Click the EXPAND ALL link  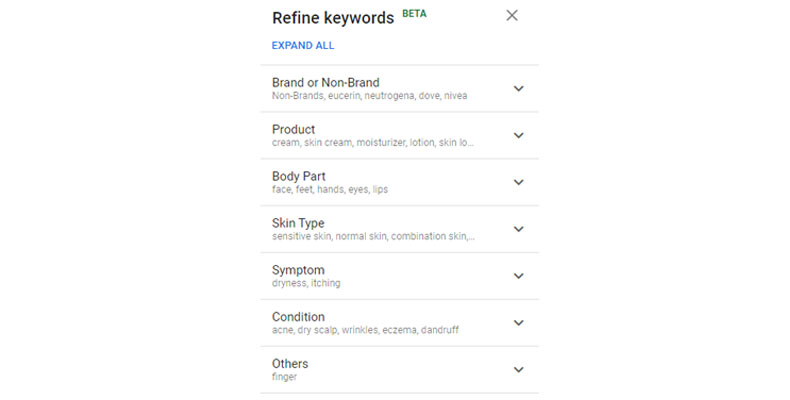click(x=303, y=46)
